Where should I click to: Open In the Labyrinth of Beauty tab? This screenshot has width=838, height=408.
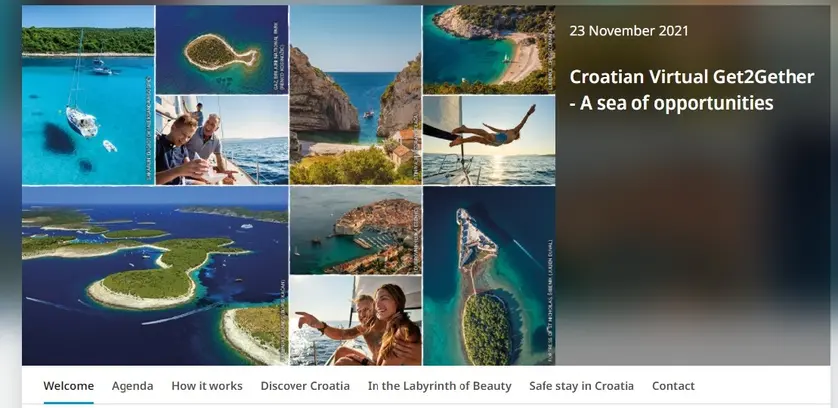(x=439, y=386)
